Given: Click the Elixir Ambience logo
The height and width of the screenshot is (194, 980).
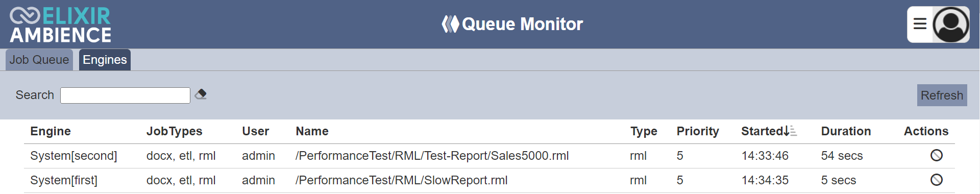Looking at the screenshot, I should pos(60,25).
